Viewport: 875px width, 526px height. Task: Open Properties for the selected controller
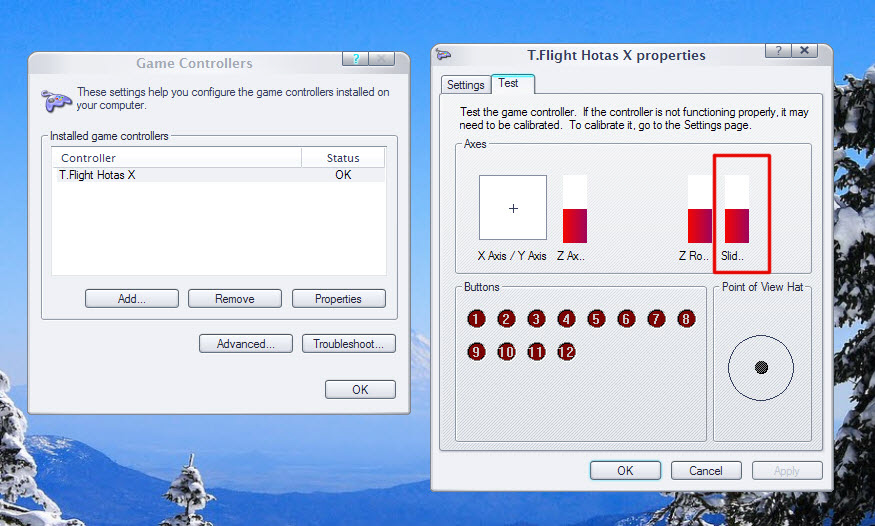pos(338,298)
